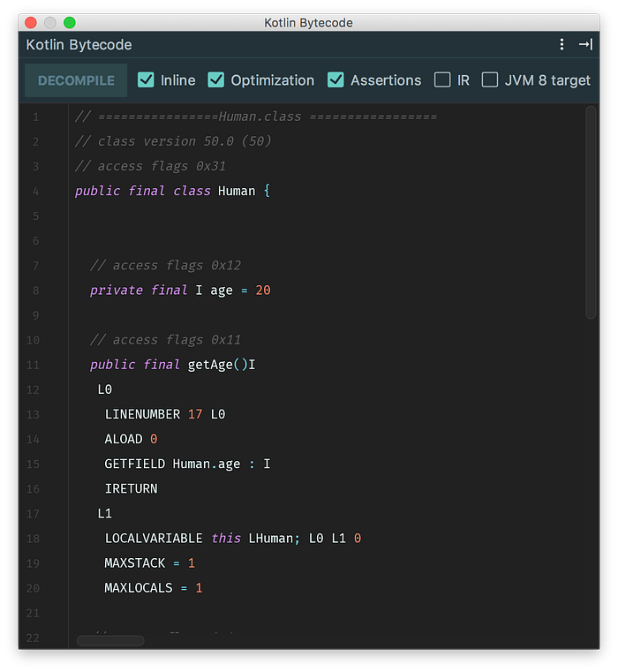The image size is (618, 672).
Task: Click line number 15 in the gutter
Action: [x=33, y=464]
